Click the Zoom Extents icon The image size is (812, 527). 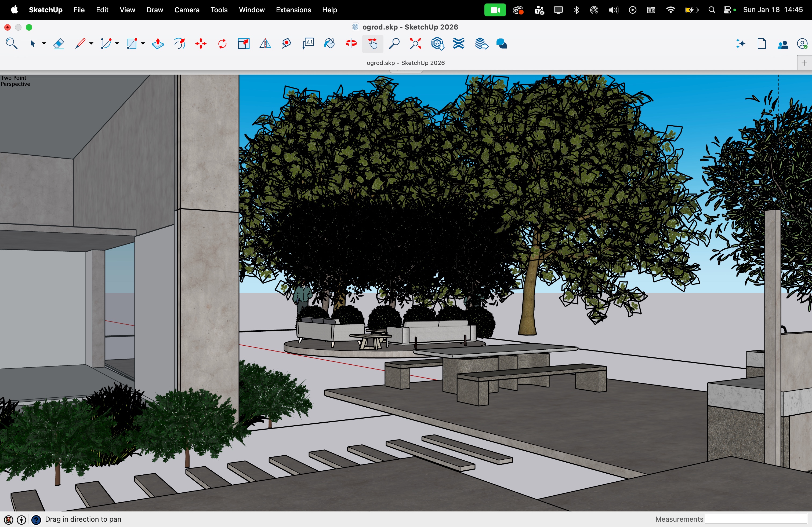(x=415, y=44)
